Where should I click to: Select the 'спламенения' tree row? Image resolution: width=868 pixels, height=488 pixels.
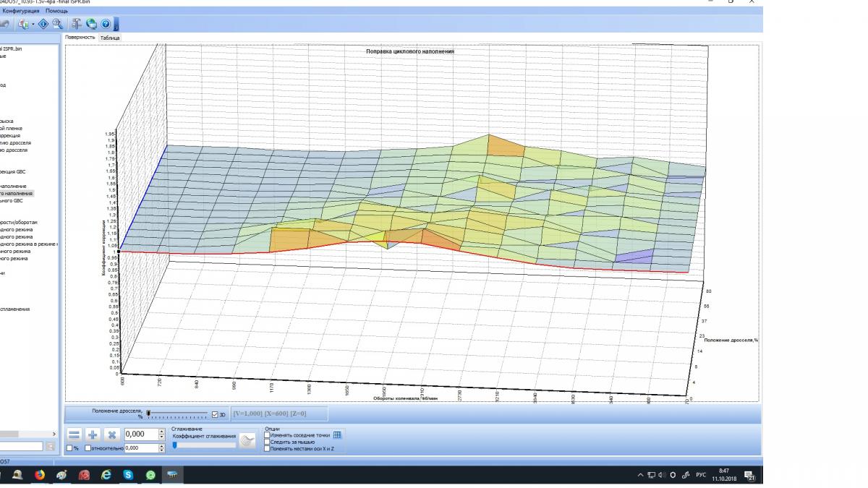click(14, 309)
